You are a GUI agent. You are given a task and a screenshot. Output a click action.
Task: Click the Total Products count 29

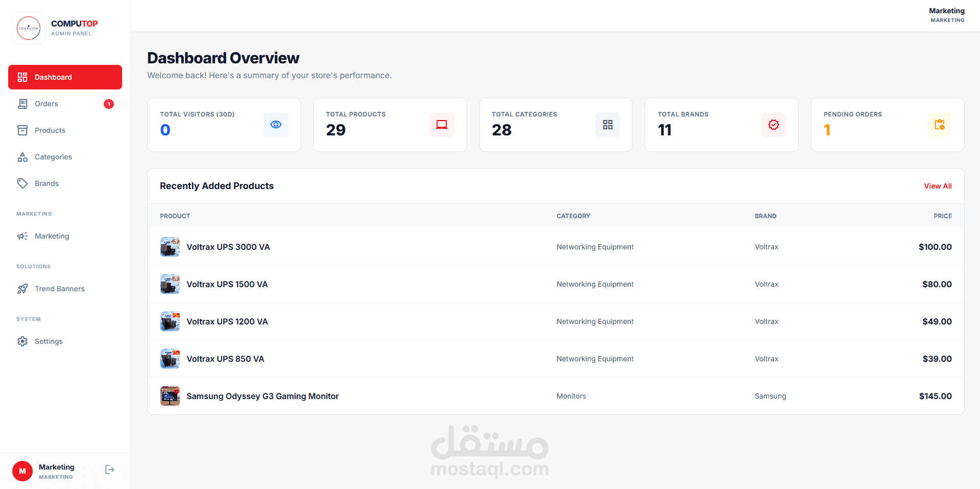(336, 130)
